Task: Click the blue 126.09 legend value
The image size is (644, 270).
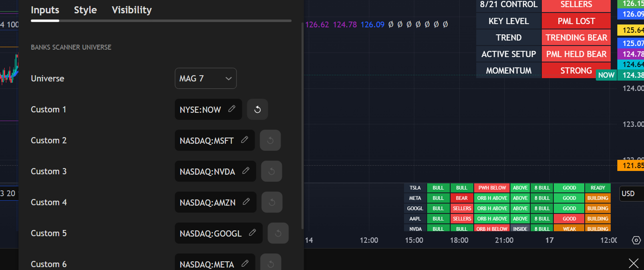Action: pyautogui.click(x=373, y=25)
